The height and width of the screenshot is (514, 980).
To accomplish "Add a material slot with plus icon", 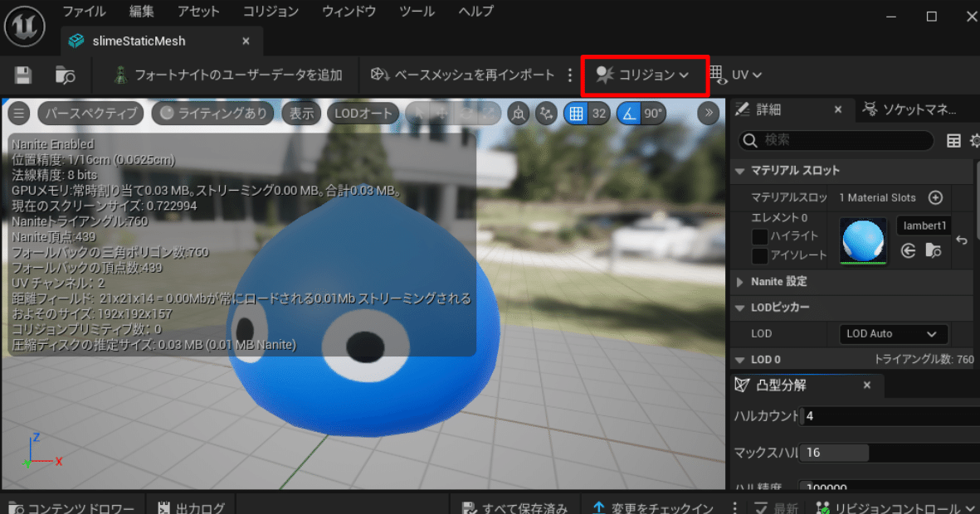I will click(x=935, y=197).
